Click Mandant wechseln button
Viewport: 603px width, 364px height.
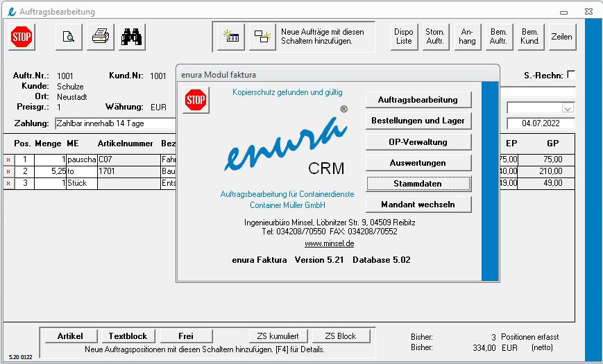418,205
